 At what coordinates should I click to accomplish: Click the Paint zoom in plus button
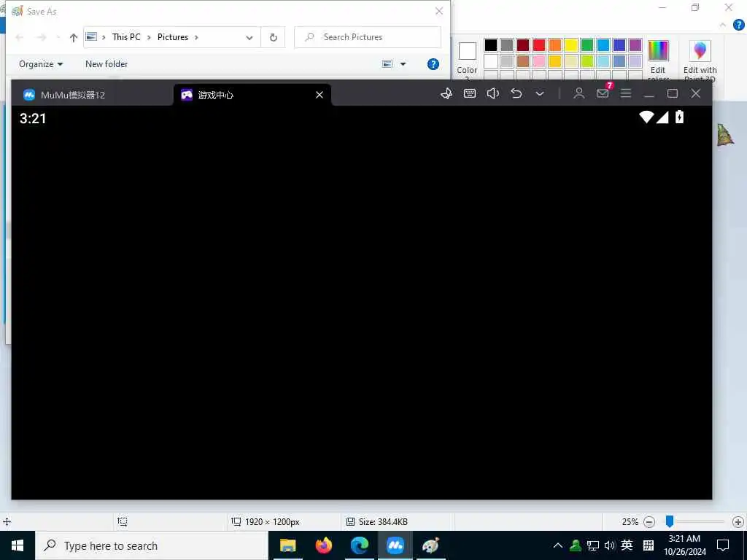pos(738,522)
